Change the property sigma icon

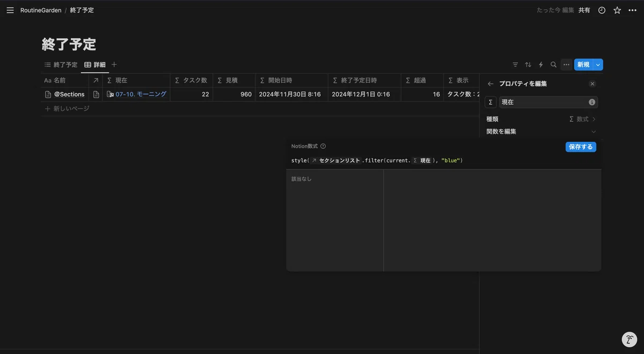click(x=491, y=102)
